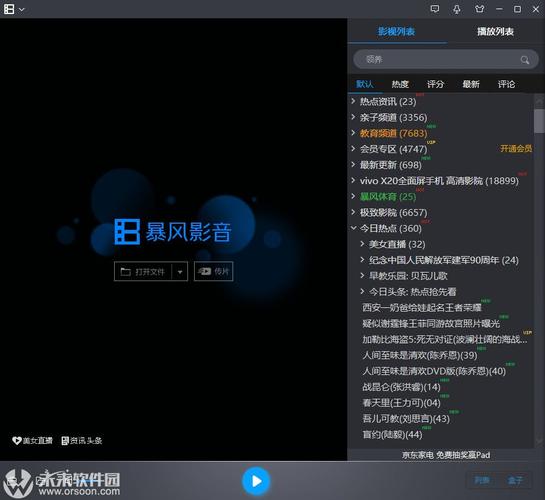Select 吾儿可教(刘思言)(43) item
Image resolution: width=545 pixels, height=500 pixels.
pos(406,419)
